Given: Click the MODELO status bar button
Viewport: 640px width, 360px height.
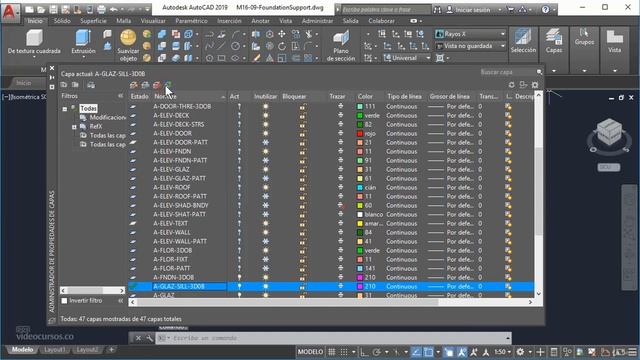Looking at the screenshot, I should (310, 352).
